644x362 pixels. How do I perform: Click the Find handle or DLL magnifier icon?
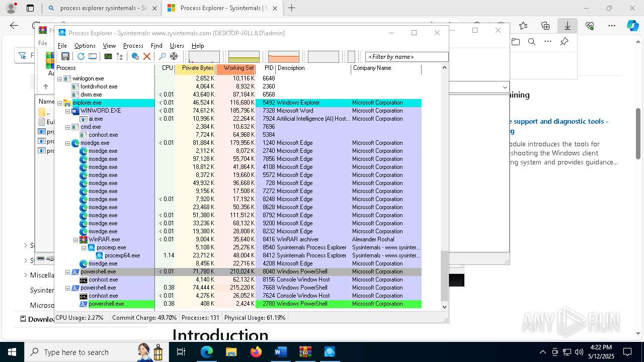coord(162,56)
